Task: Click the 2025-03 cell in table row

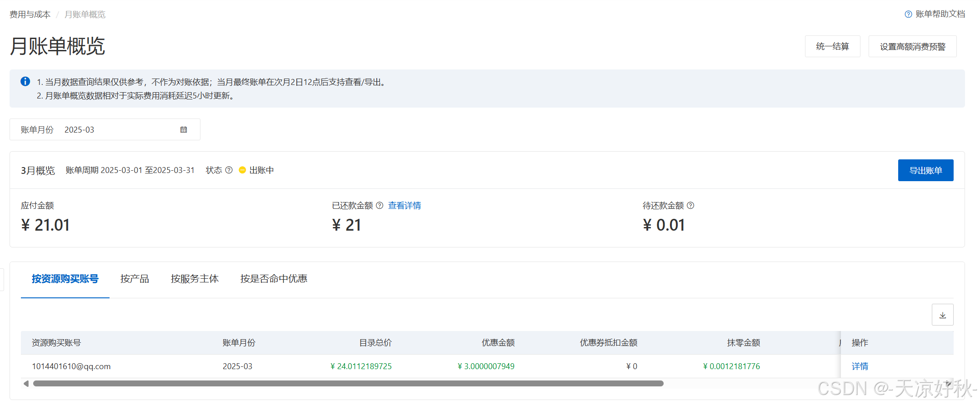Action: click(237, 366)
